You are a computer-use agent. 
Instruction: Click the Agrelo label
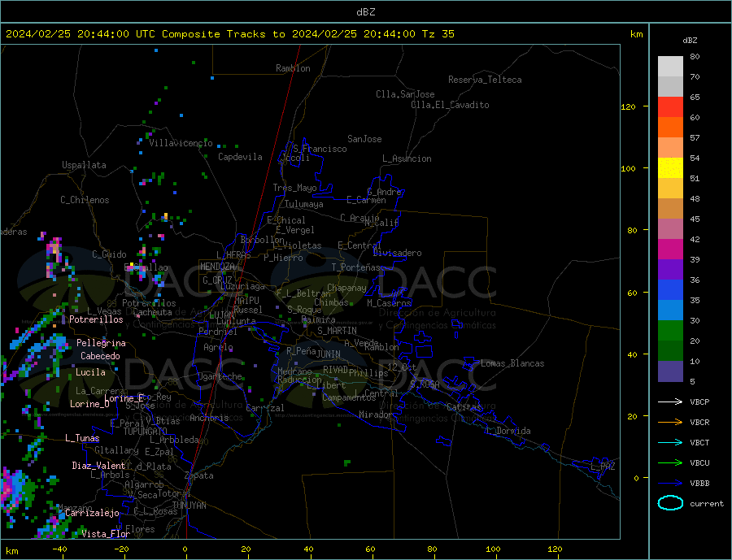218,347
